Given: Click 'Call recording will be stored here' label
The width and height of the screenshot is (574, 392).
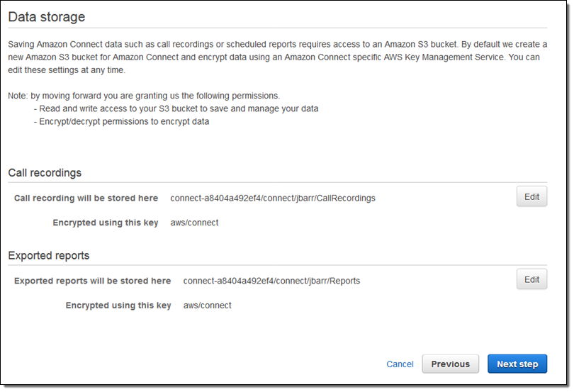Looking at the screenshot, I should click(86, 198).
